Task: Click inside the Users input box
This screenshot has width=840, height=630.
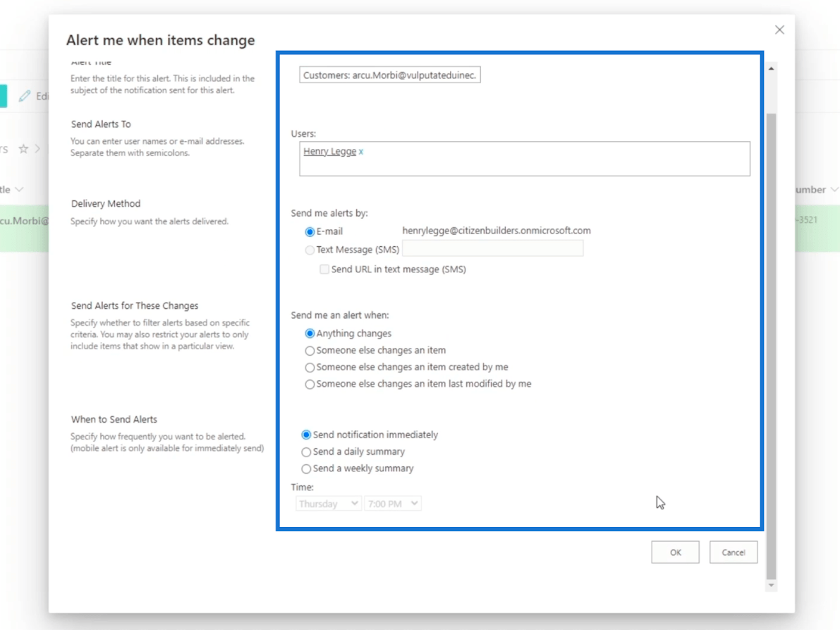Action: (x=525, y=159)
